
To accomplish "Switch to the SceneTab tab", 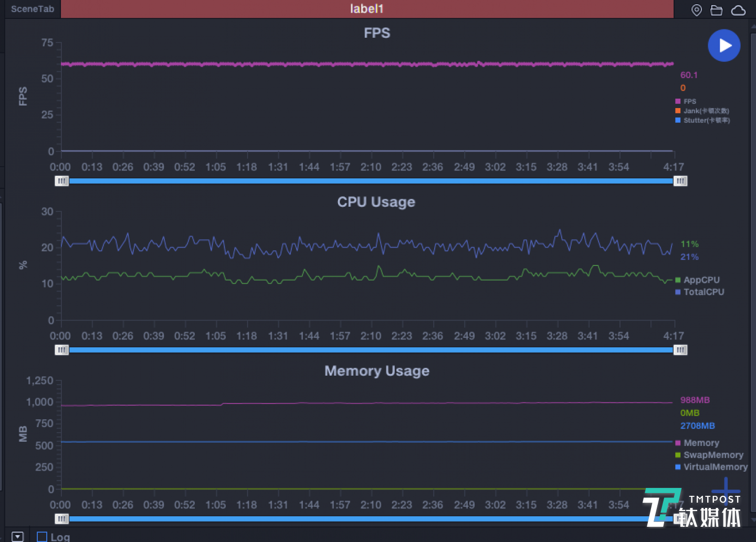I will click(x=33, y=9).
